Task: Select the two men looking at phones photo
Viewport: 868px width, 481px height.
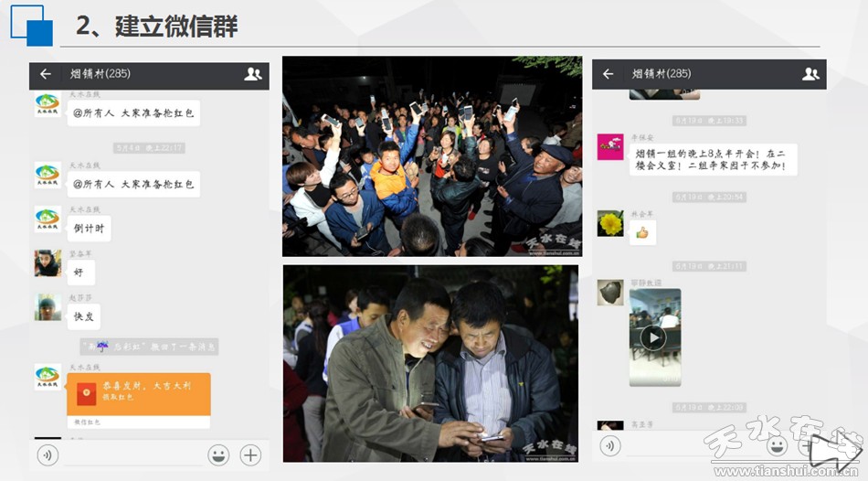Action: [x=429, y=363]
